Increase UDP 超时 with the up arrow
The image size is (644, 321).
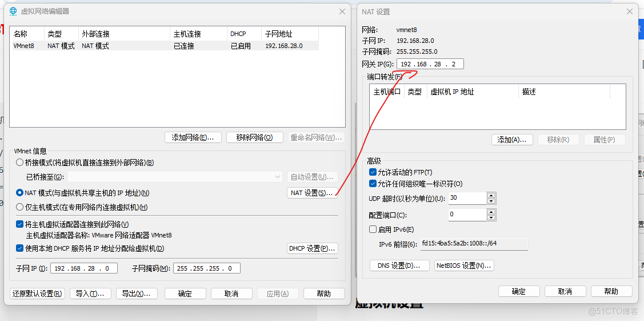(491, 195)
